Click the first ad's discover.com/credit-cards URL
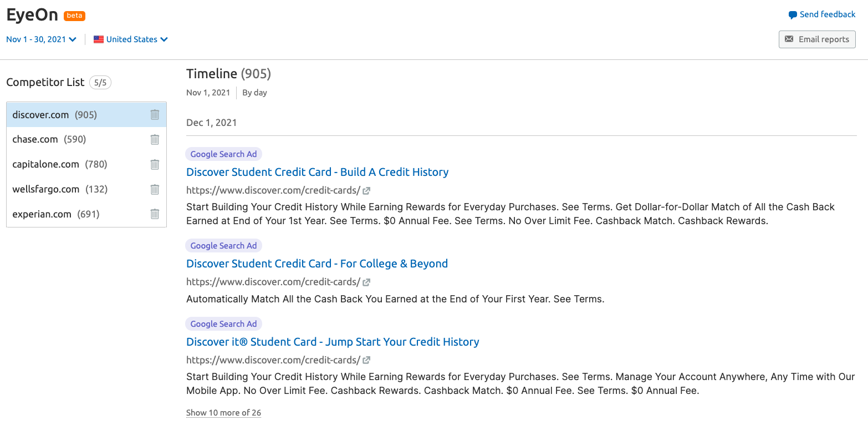 tap(273, 190)
